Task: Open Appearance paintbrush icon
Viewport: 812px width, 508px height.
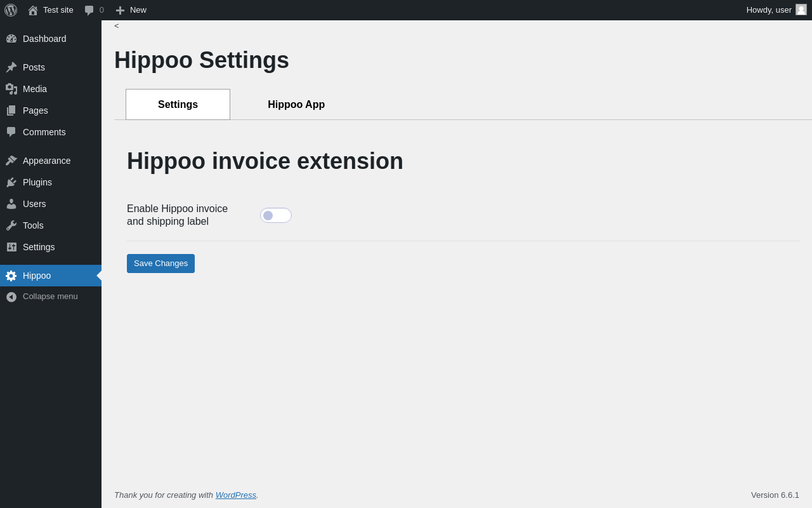Action: (11, 161)
